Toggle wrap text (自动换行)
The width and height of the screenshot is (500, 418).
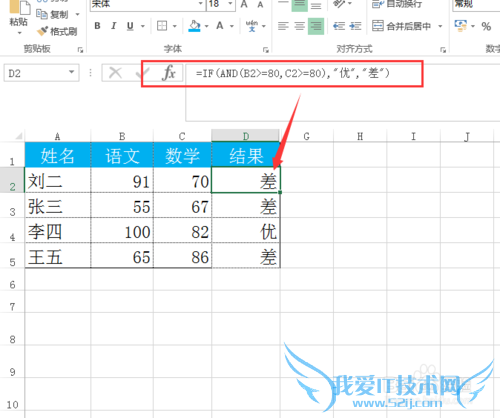tap(397, 4)
